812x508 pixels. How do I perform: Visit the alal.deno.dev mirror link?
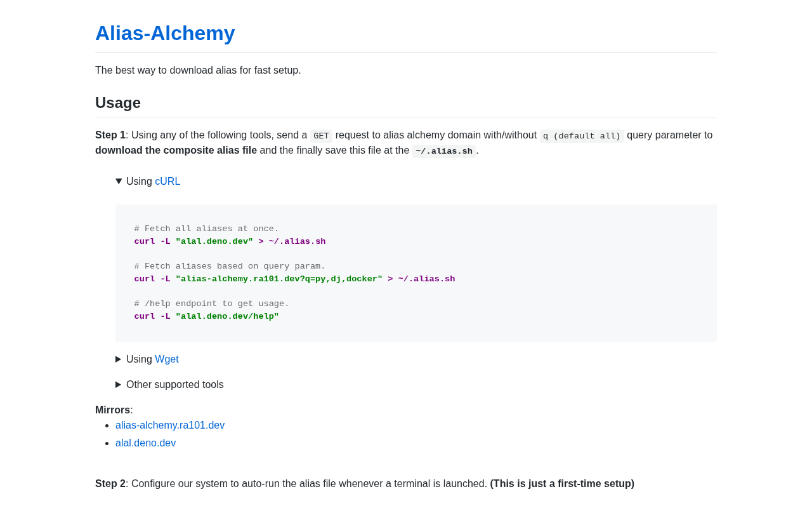pyautogui.click(x=145, y=443)
